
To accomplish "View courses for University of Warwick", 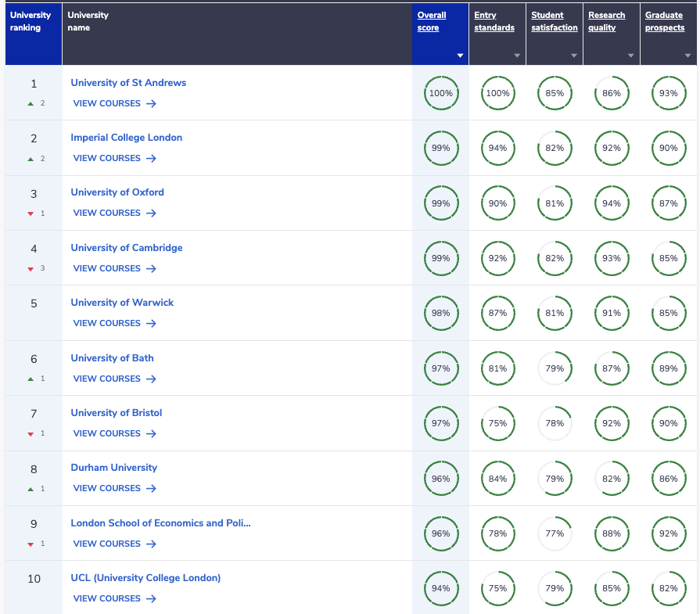I will [115, 323].
